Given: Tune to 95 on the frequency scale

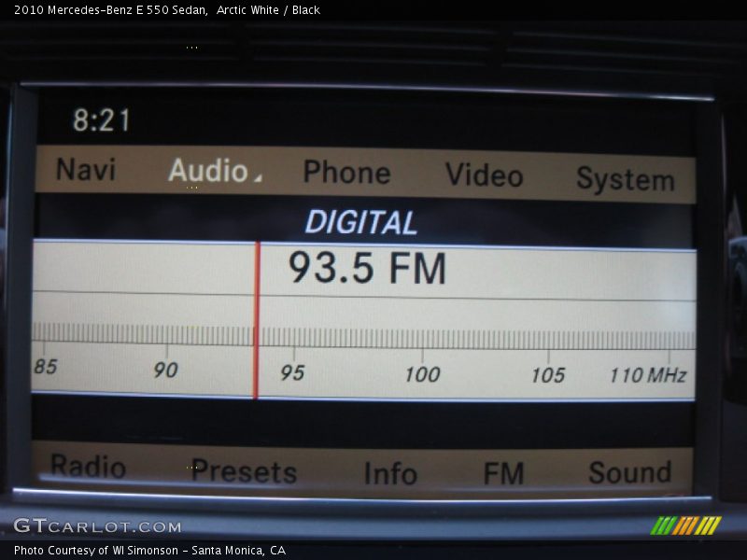Looking at the screenshot, I should [292, 372].
